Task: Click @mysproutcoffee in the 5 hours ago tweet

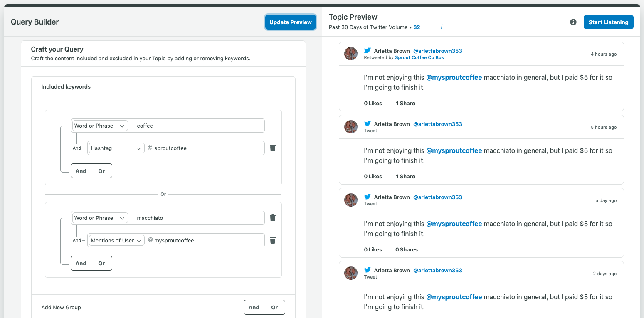Action: 454,150
